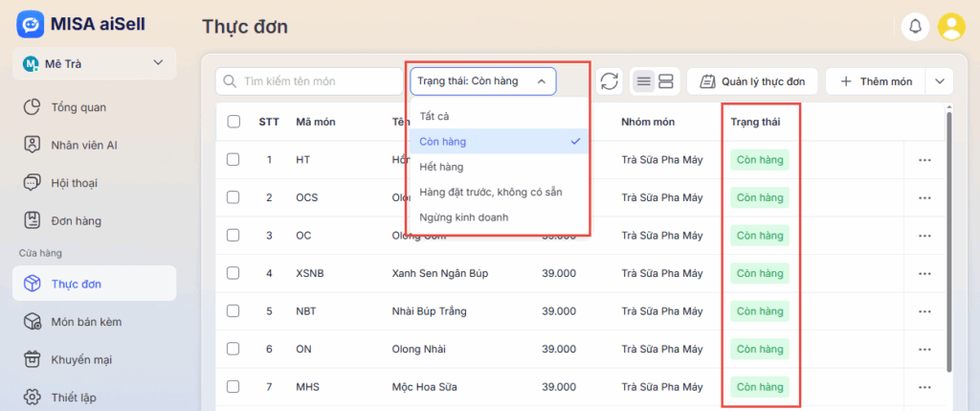
Task: Click the MISA aiSell logo icon
Action: [x=30, y=24]
